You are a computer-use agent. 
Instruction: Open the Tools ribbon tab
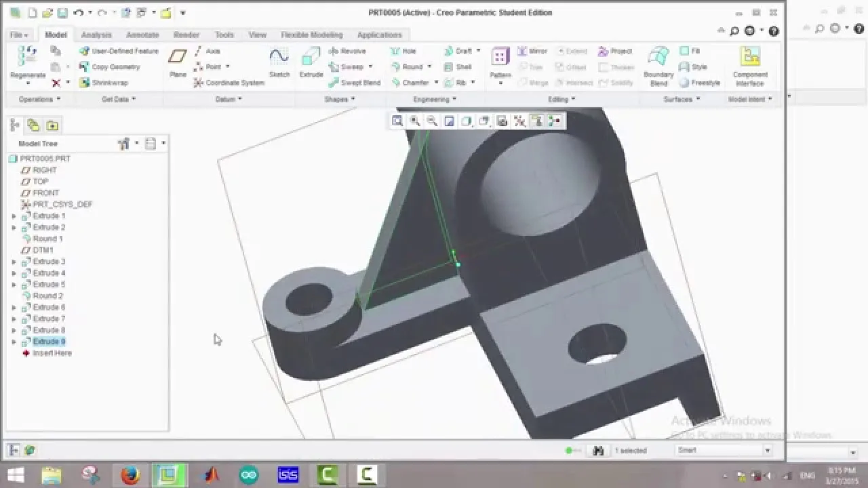(x=224, y=35)
